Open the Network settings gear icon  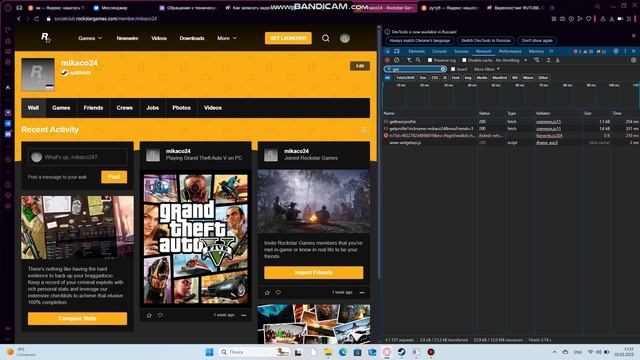click(633, 60)
